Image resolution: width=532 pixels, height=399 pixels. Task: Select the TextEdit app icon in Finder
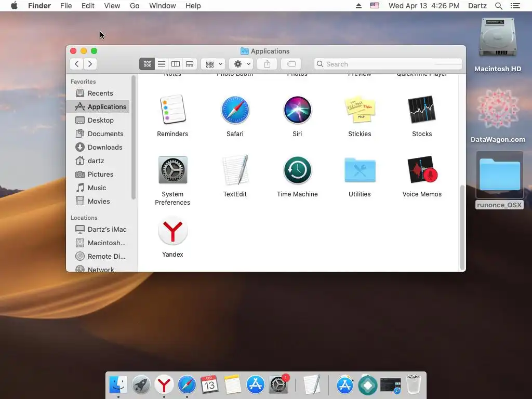235,170
